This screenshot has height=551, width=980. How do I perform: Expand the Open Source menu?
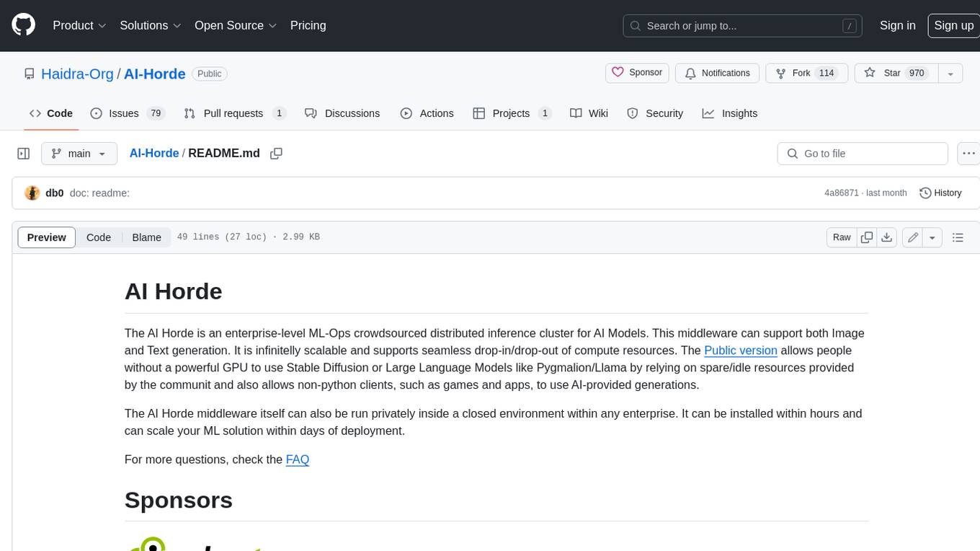[x=236, y=25]
